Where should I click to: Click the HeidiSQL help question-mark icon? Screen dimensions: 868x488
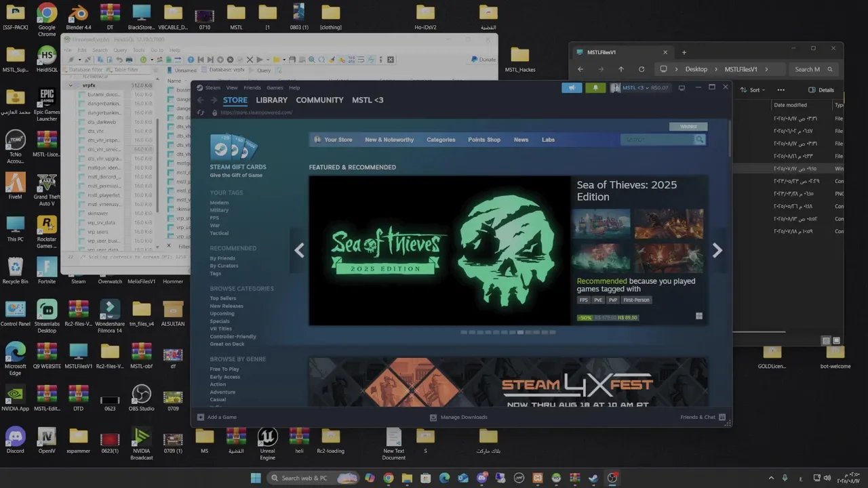point(191,60)
